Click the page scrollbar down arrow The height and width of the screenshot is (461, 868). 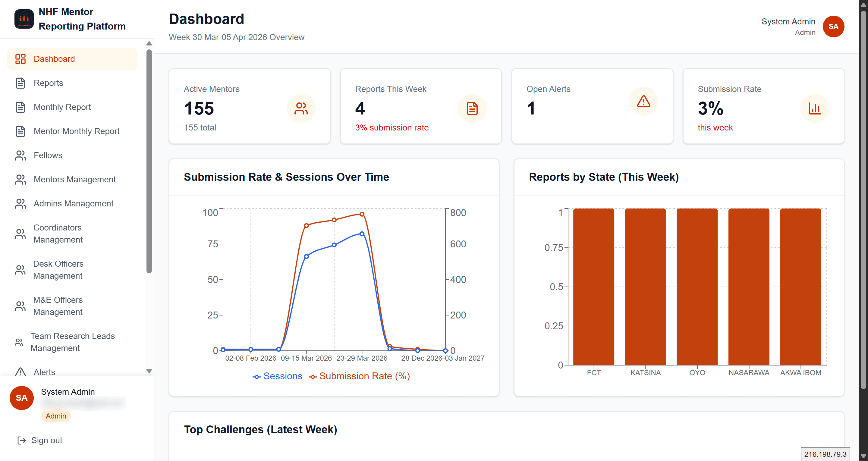coord(863,456)
